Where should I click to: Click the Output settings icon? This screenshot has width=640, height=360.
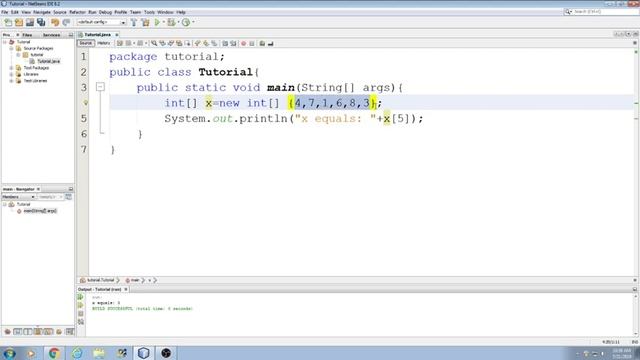pos(81,322)
